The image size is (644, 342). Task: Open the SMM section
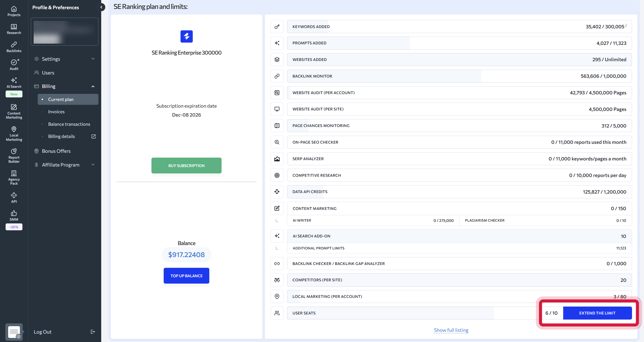click(x=14, y=216)
